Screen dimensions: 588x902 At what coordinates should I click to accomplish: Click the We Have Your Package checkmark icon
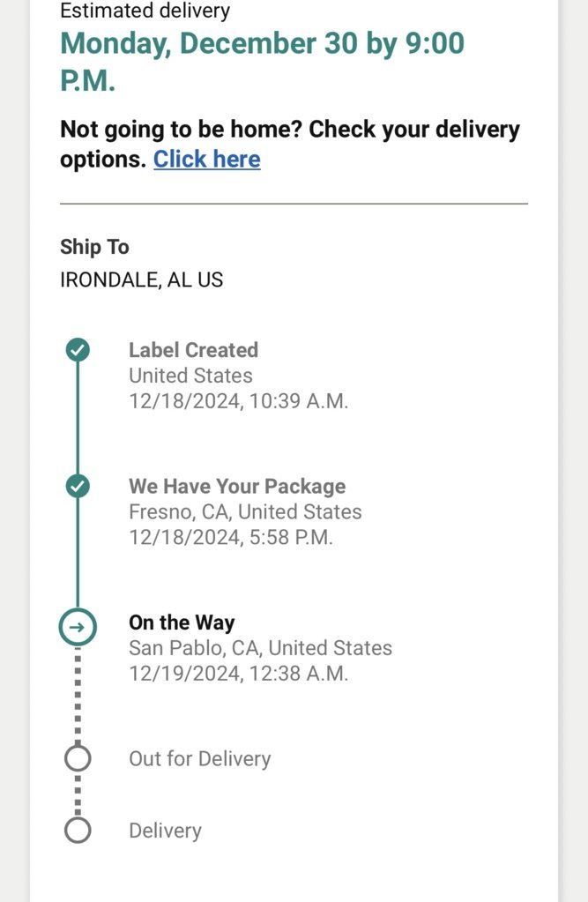[78, 486]
